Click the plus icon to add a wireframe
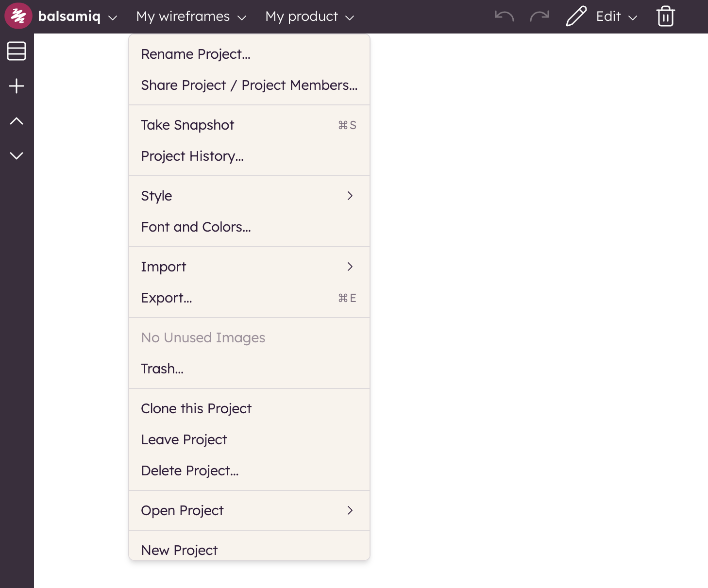This screenshot has height=588, width=708. coord(17,85)
